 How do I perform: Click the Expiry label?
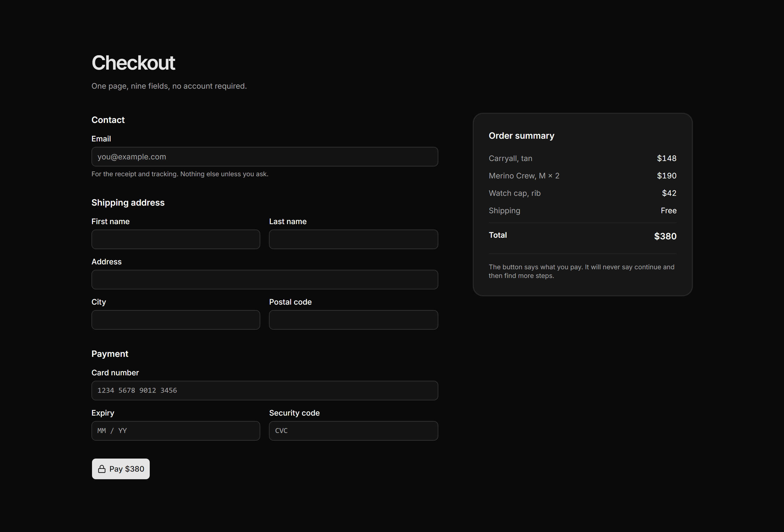(x=103, y=413)
